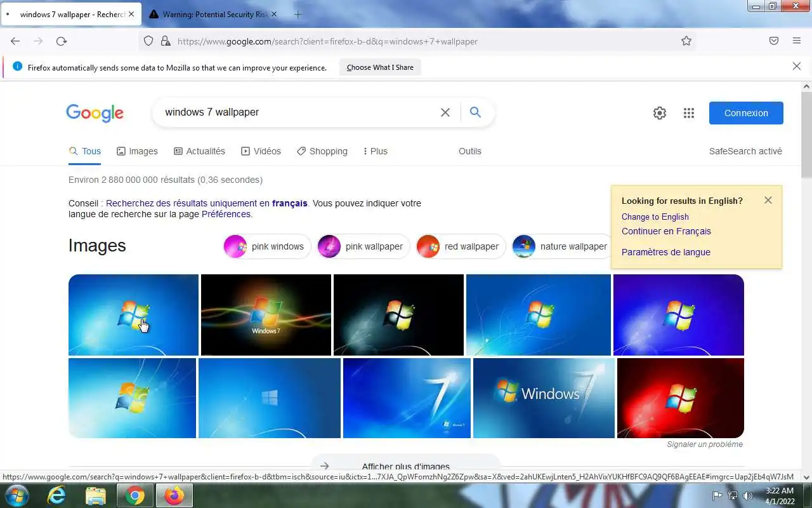Open the black background Windows logo thumbnail
This screenshot has width=812, height=508.
coord(398,315)
